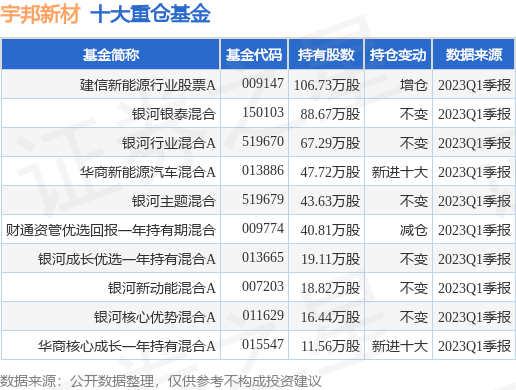Select fund name 银河行业混合A
This screenshot has height=390, width=516.
[169, 143]
